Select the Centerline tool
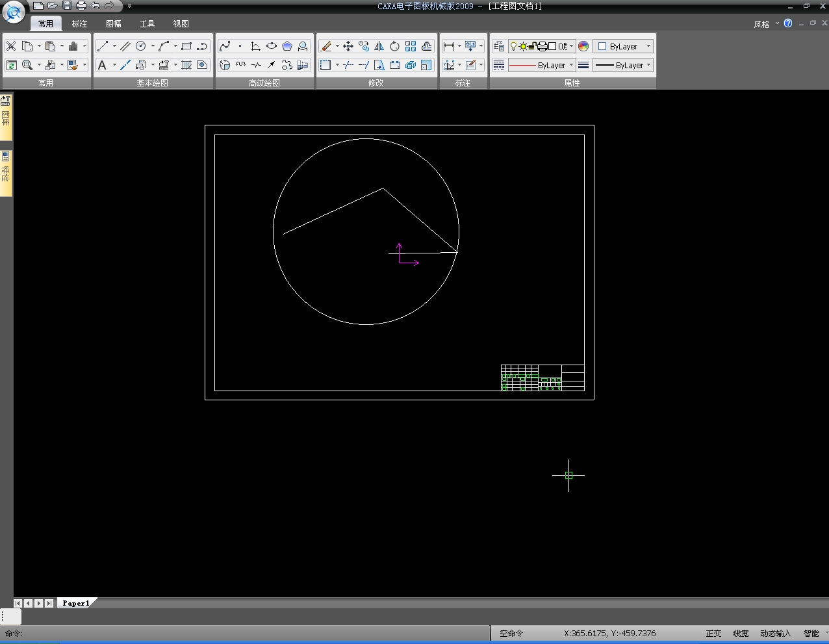829x644 pixels. (x=125, y=65)
